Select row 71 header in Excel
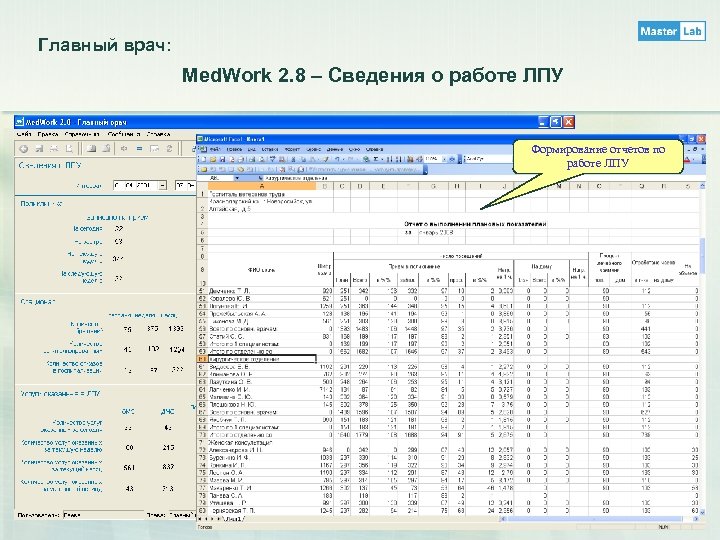The height and width of the screenshot is (540, 720). (x=202, y=442)
